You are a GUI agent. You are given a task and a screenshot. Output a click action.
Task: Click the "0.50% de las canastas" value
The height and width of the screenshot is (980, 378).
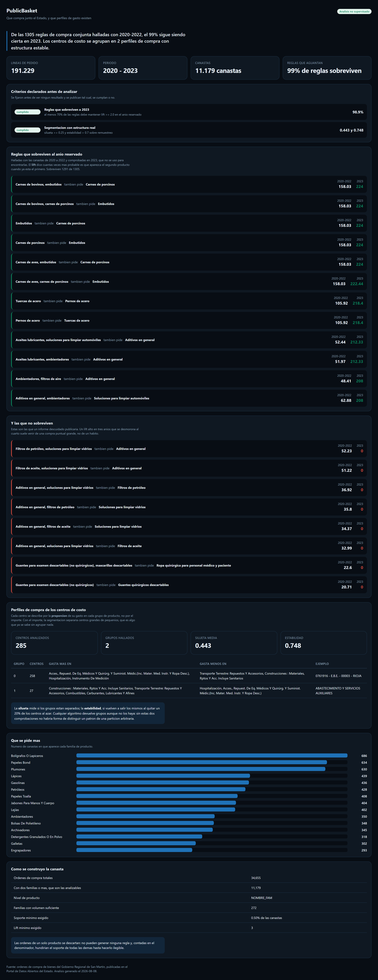point(267,918)
